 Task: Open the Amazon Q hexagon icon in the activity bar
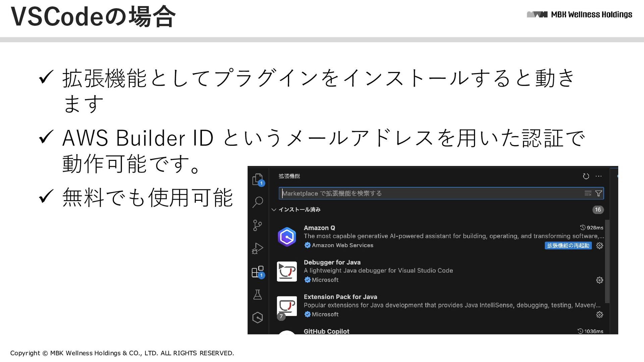point(258,317)
